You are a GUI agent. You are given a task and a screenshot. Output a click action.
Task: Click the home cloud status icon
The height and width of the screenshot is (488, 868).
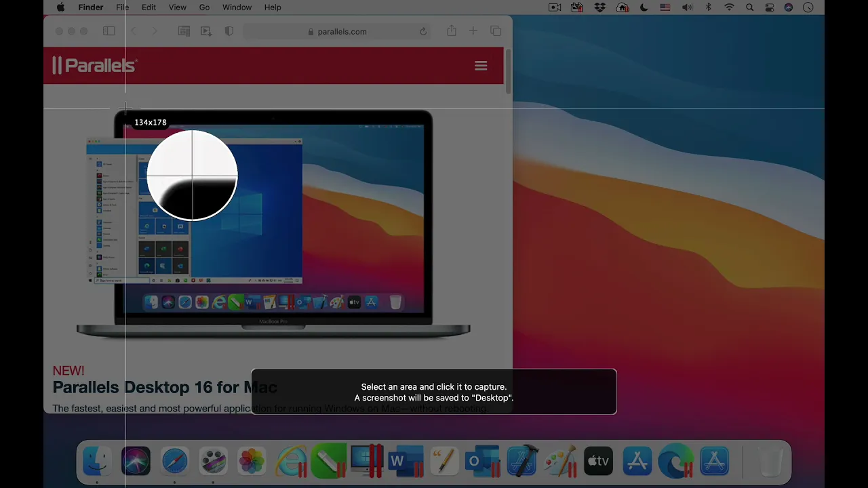coord(622,7)
